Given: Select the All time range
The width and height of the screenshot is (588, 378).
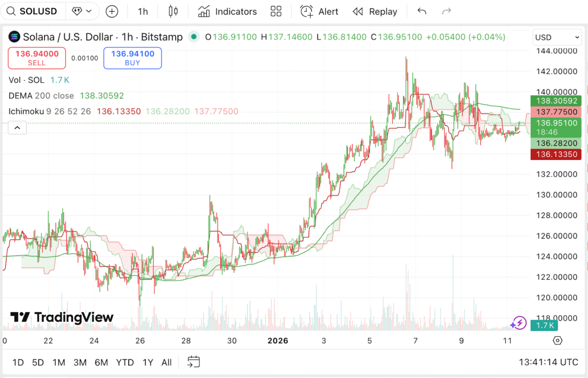Looking at the screenshot, I should pyautogui.click(x=166, y=362).
